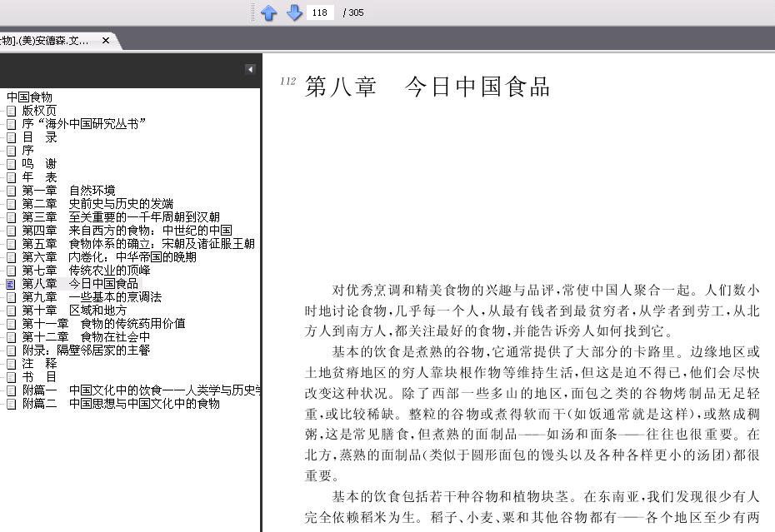
Task: Click the page number field showing 118
Action: [x=320, y=12]
